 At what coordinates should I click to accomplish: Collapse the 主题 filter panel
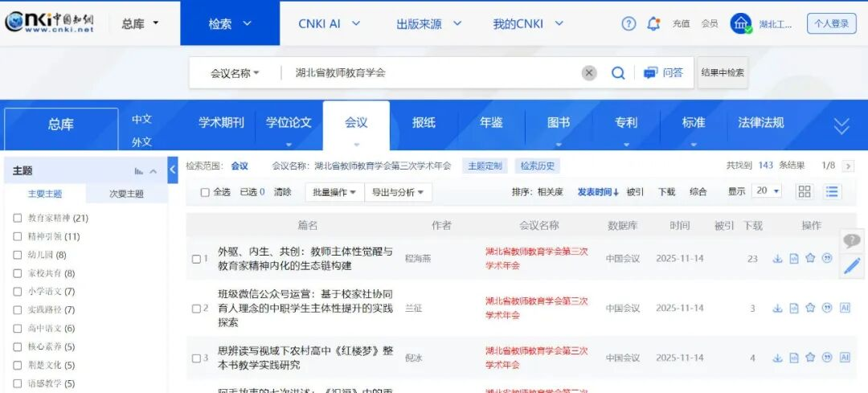coord(154,172)
